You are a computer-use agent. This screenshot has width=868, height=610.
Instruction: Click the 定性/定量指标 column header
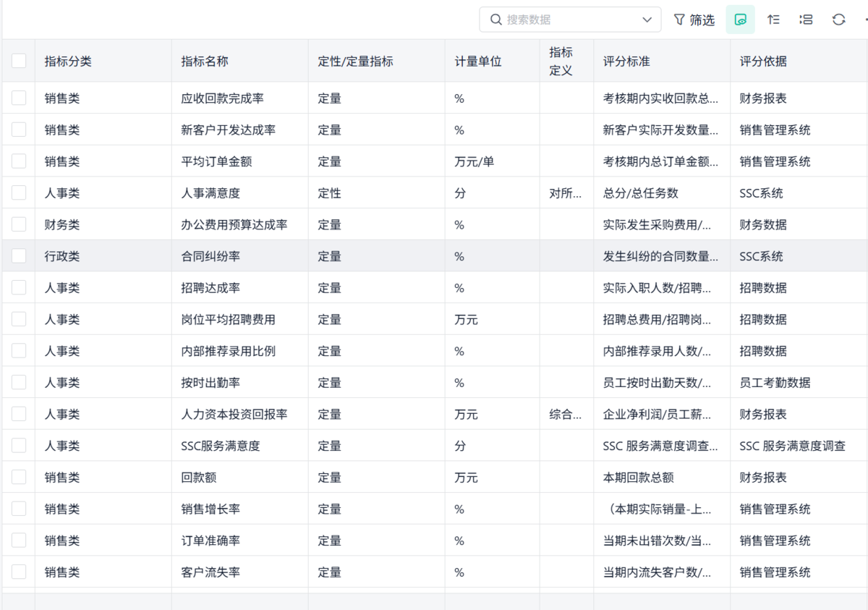[377, 61]
